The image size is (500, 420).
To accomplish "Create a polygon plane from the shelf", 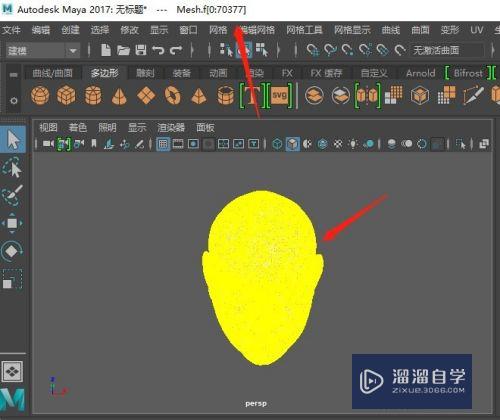I will click(x=146, y=96).
